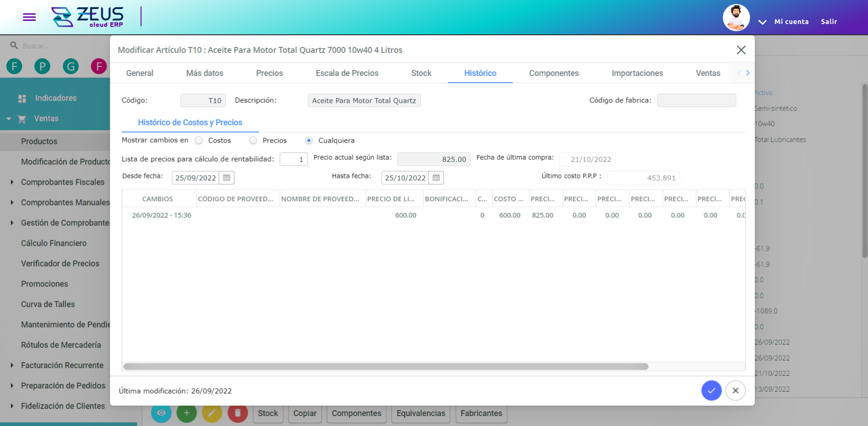This screenshot has width=868, height=426.
Task: Cancel with the round X button
Action: click(x=735, y=390)
